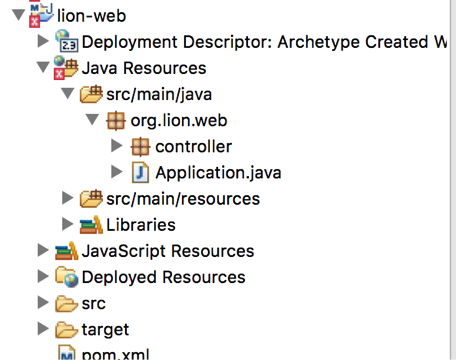Expand the target folder arrow

[x=43, y=329]
